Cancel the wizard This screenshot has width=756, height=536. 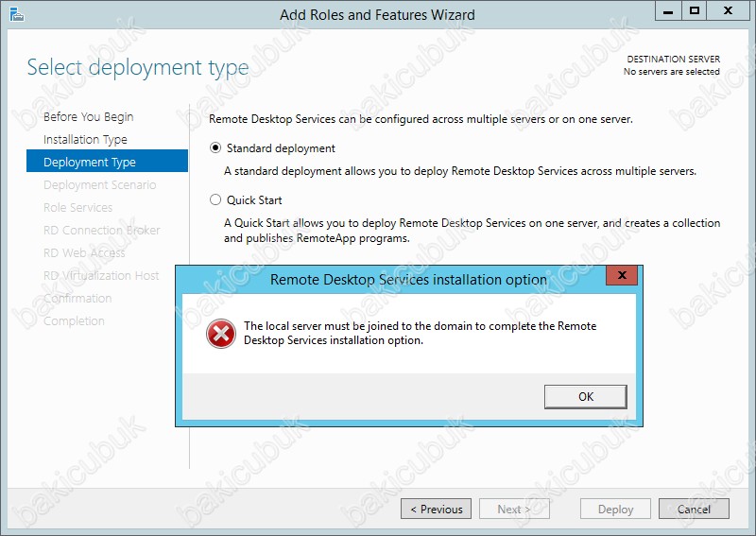click(694, 509)
